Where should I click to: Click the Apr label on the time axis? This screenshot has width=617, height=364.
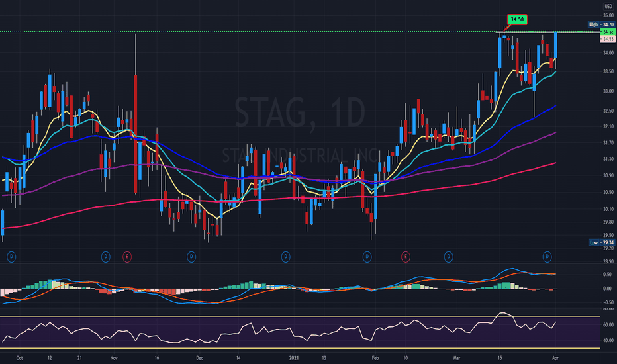point(555,358)
